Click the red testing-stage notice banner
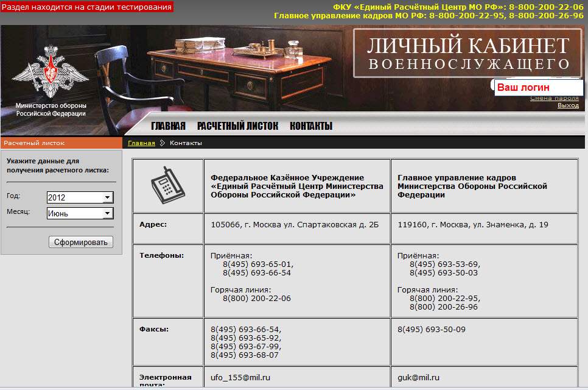588x390 pixels. pyautogui.click(x=86, y=7)
